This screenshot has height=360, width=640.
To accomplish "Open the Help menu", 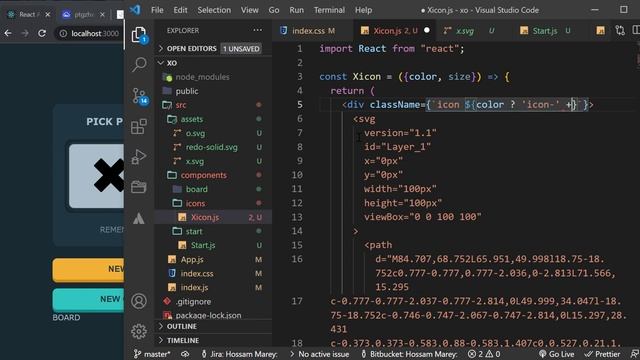I will tap(363, 10).
